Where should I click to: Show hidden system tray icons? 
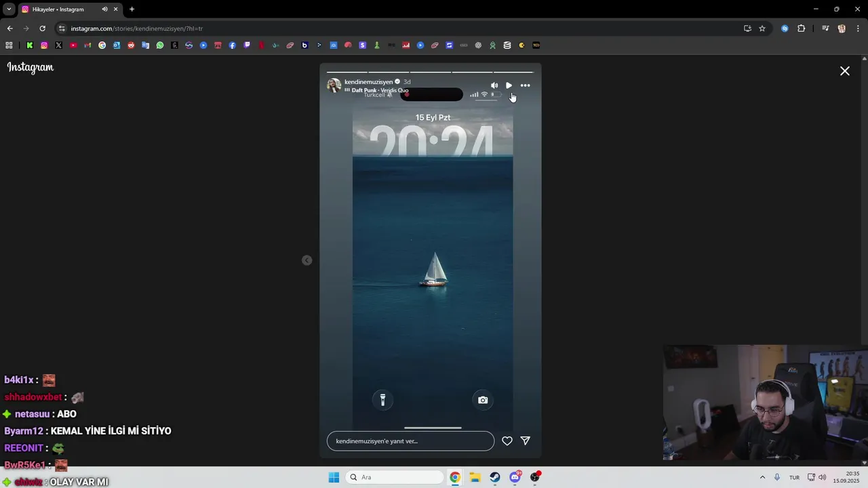coord(762,477)
